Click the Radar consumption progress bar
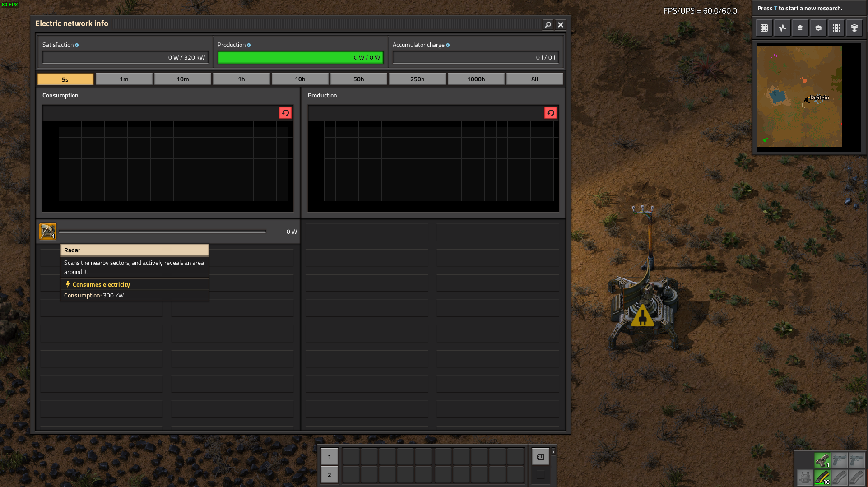This screenshot has width=868, height=487. pyautogui.click(x=162, y=232)
